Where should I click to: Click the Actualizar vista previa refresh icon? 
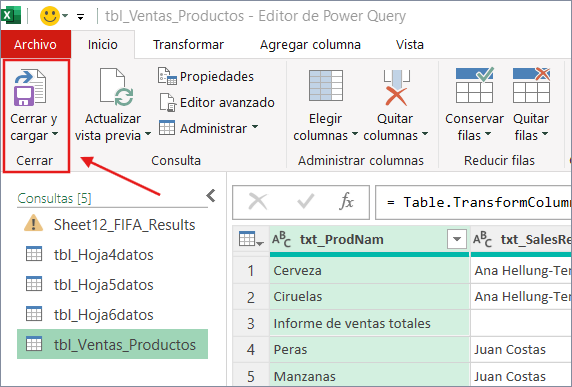coord(117,88)
